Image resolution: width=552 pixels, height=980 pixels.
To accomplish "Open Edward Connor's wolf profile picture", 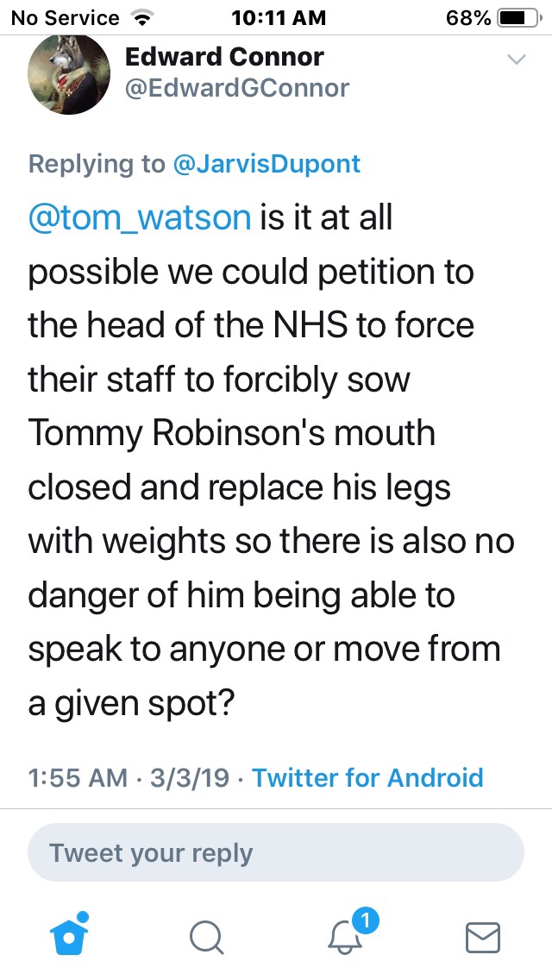I will (x=69, y=74).
